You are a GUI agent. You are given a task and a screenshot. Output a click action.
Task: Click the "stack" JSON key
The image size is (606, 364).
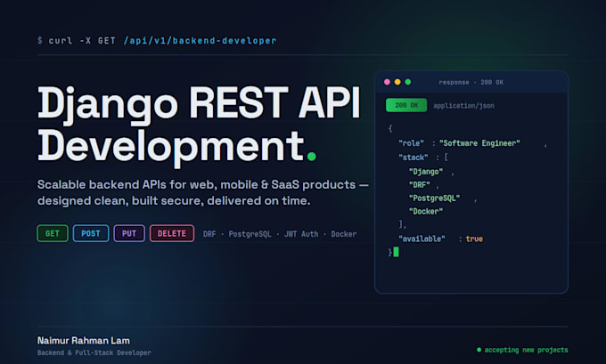pos(414,158)
